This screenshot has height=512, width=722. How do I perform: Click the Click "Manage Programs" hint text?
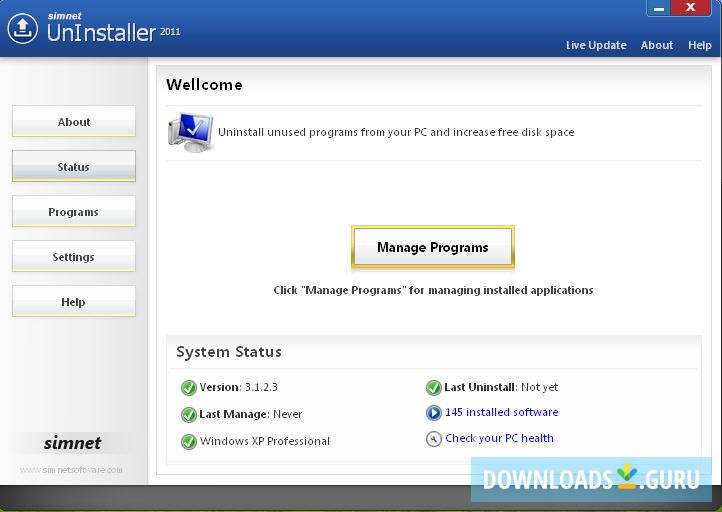(x=433, y=291)
